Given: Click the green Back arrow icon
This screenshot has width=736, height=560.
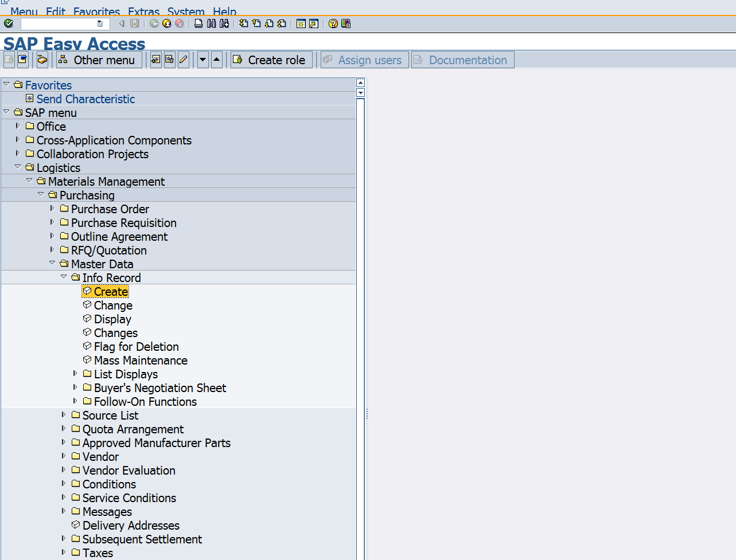Looking at the screenshot, I should [x=154, y=24].
